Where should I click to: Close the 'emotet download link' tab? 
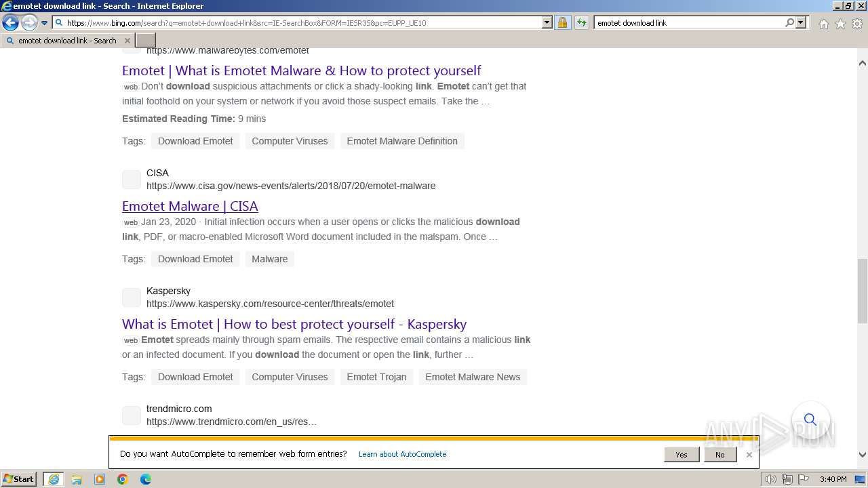pyautogui.click(x=127, y=41)
